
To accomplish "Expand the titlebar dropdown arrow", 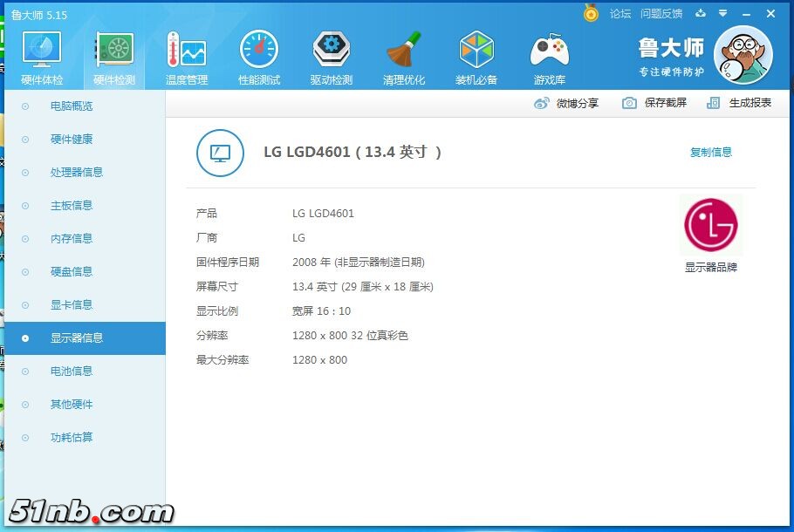I will tap(724, 14).
